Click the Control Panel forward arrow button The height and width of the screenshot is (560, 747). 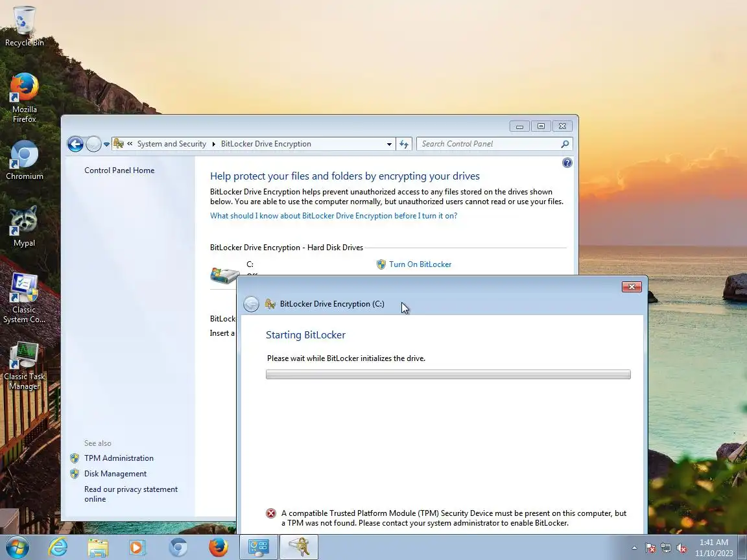pos(93,144)
